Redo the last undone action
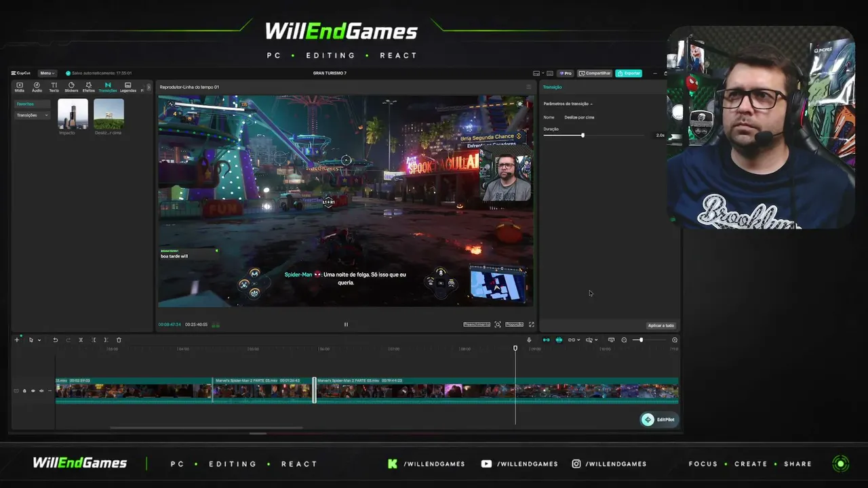The height and width of the screenshot is (488, 868). 68,340
